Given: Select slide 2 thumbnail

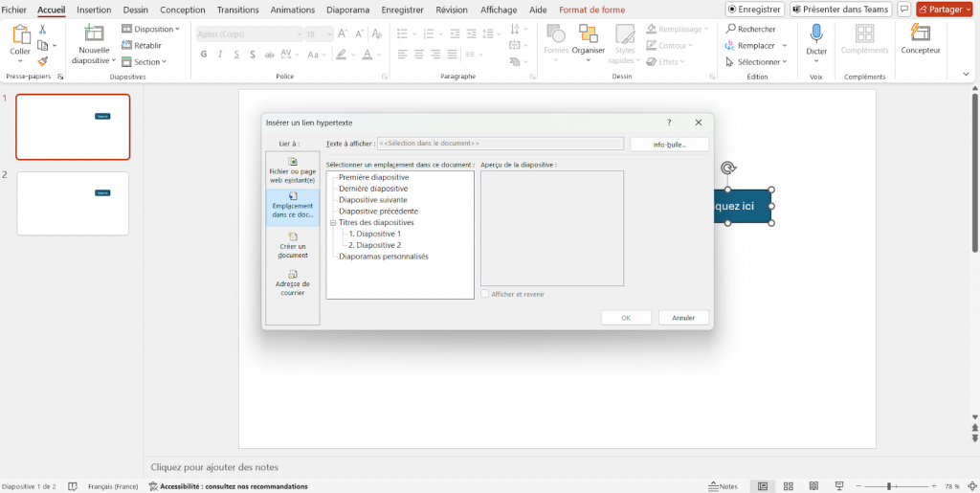Looking at the screenshot, I should tap(73, 204).
